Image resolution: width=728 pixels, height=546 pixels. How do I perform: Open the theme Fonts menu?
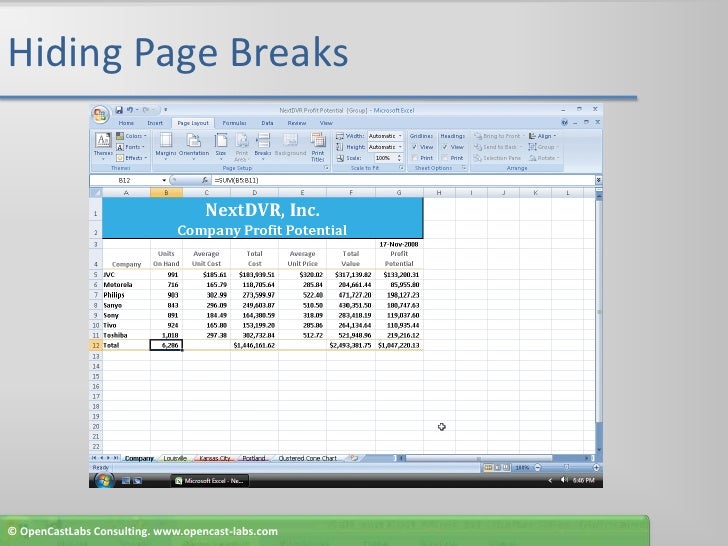(x=130, y=147)
